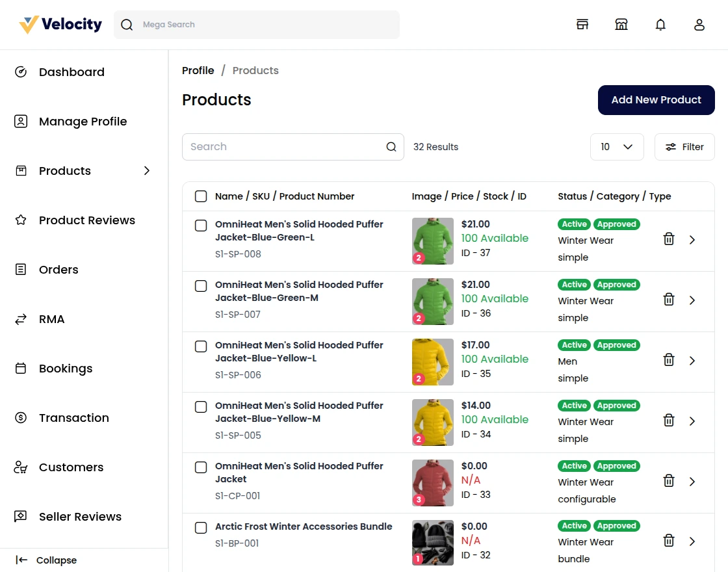Tick the checkbox for Arctic Frost Winter Accessories Bundle
This screenshot has height=572, width=728.
pyautogui.click(x=201, y=528)
